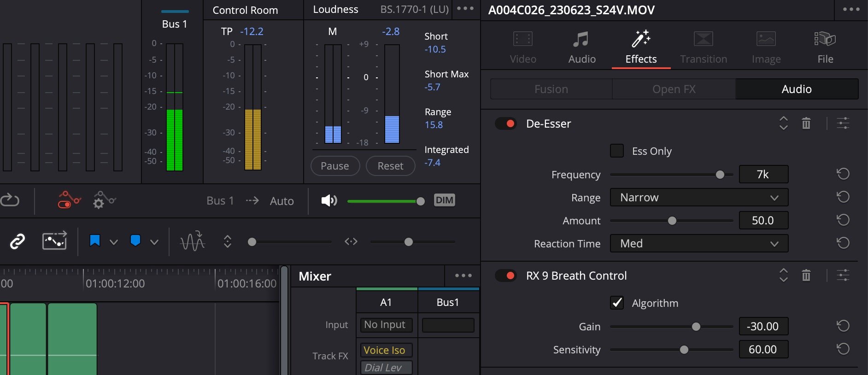
Task: Delete the De-Esser effect with trash icon
Action: (806, 123)
